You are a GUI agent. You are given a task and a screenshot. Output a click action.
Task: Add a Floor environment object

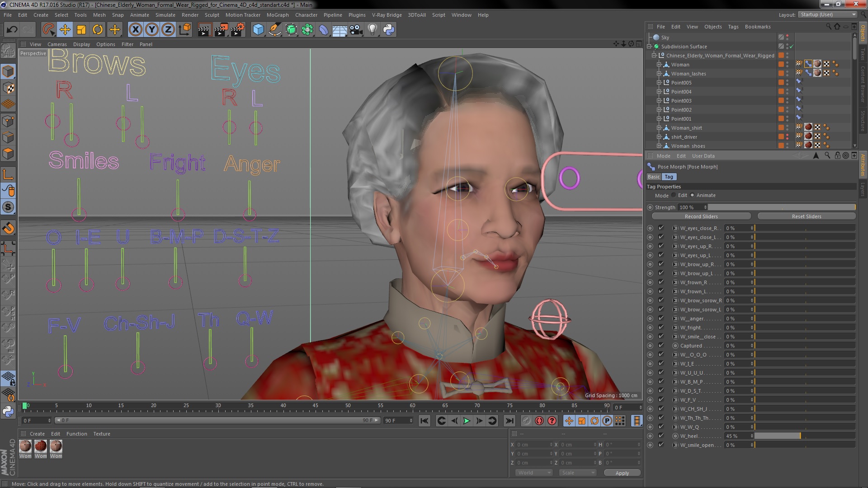point(340,30)
